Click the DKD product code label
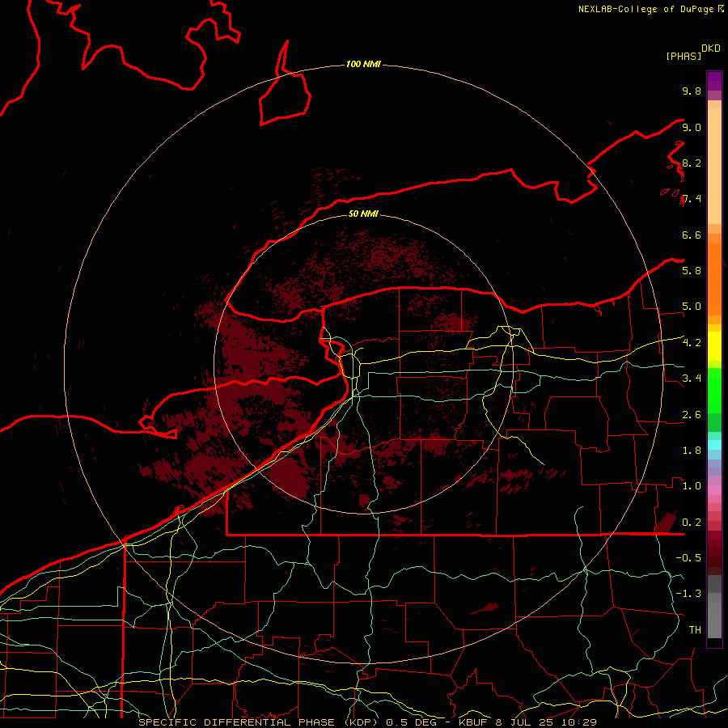The image size is (728, 728). pyautogui.click(x=711, y=49)
